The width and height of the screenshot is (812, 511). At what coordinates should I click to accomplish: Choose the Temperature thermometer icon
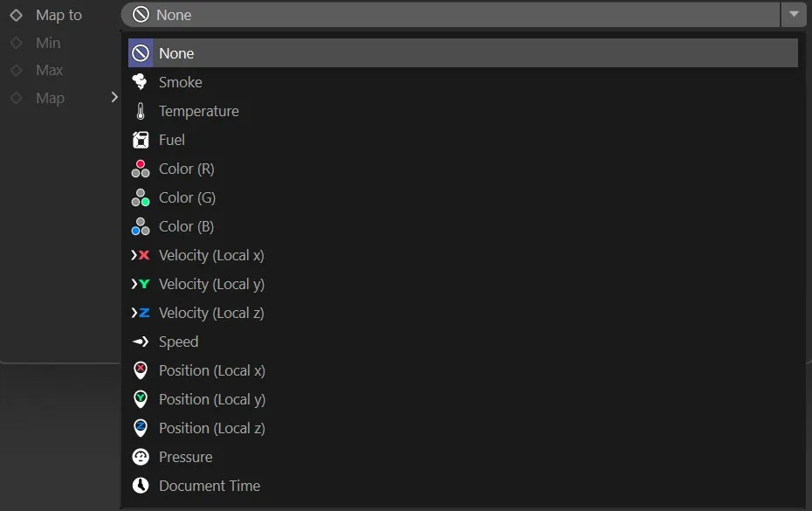click(141, 111)
